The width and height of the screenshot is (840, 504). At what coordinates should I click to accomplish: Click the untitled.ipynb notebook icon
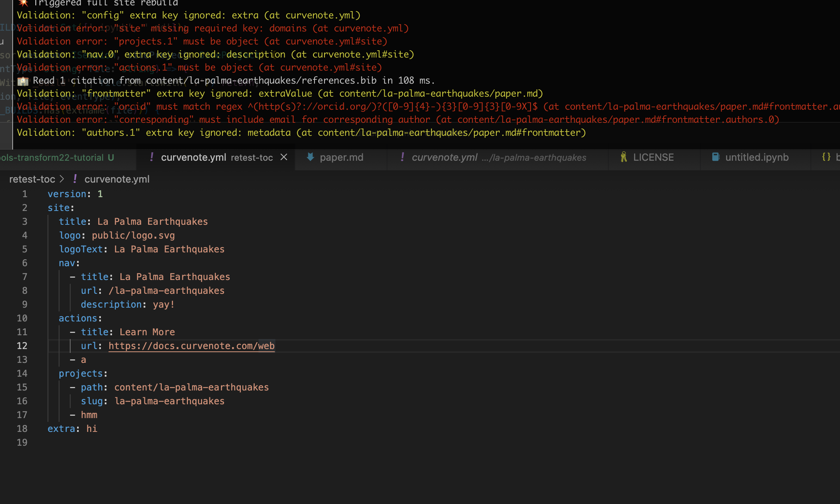pos(715,157)
